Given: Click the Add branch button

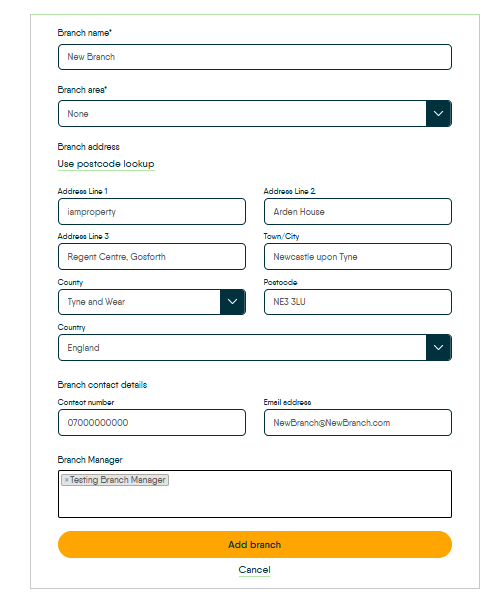Looking at the screenshot, I should pos(255,545).
